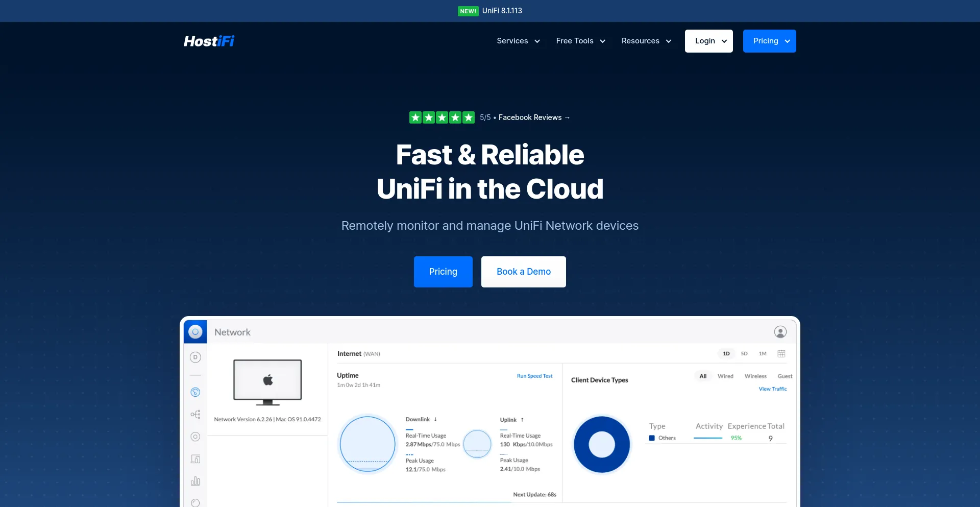Select the 1M time range

click(763, 353)
